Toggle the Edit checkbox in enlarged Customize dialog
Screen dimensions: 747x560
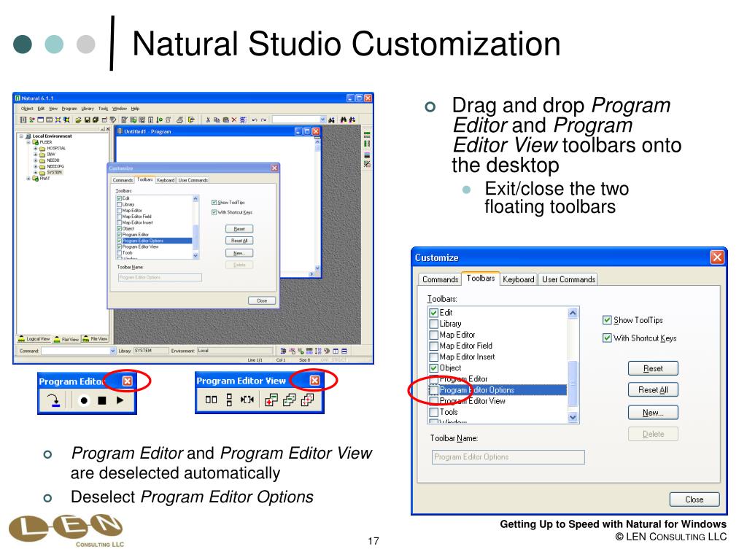(433, 313)
